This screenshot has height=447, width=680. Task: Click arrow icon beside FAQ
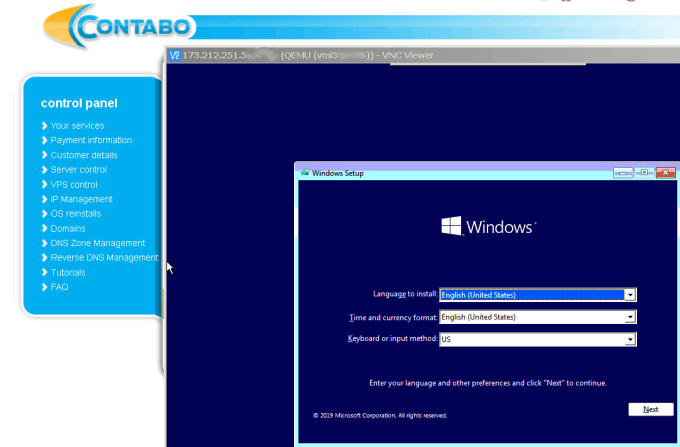coord(44,287)
